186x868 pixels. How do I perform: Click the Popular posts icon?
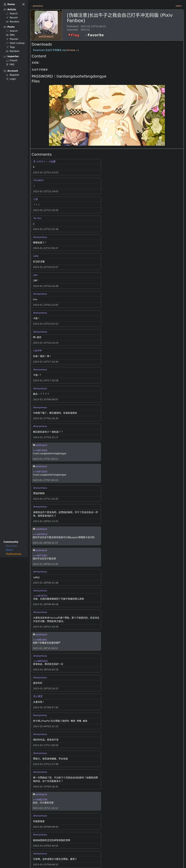click(7, 39)
